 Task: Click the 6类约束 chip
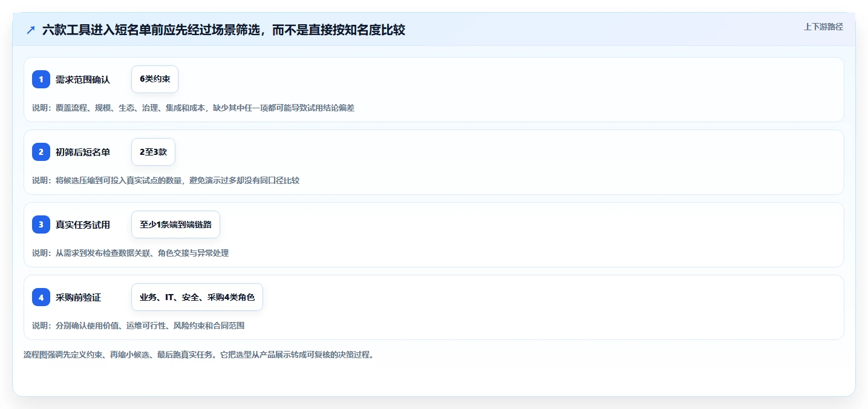155,79
